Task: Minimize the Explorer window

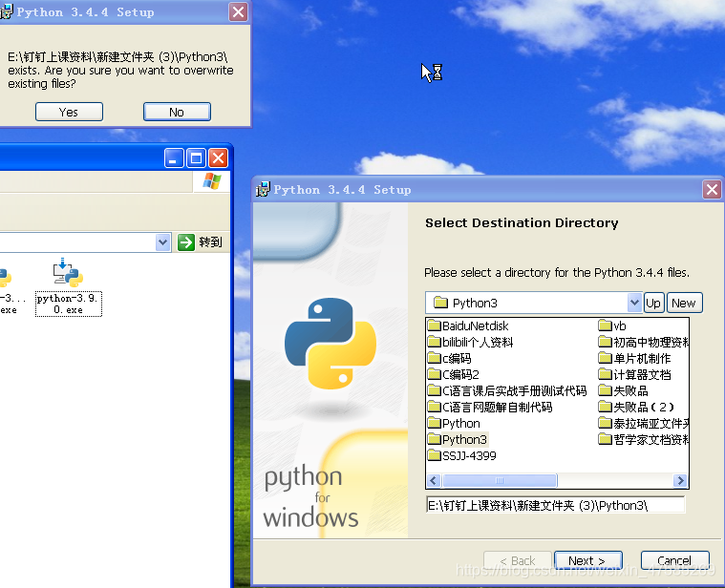Action: [x=174, y=158]
